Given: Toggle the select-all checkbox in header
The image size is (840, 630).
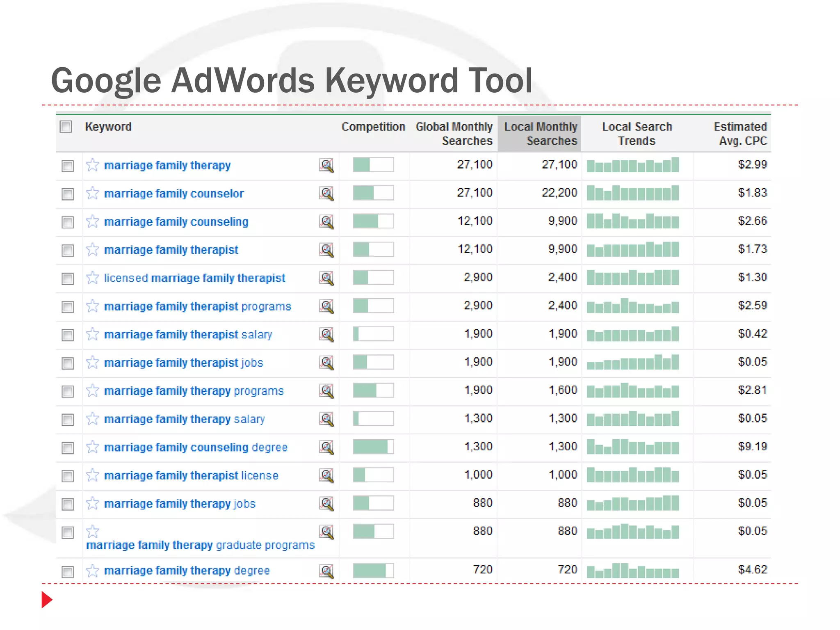Looking at the screenshot, I should click(66, 127).
